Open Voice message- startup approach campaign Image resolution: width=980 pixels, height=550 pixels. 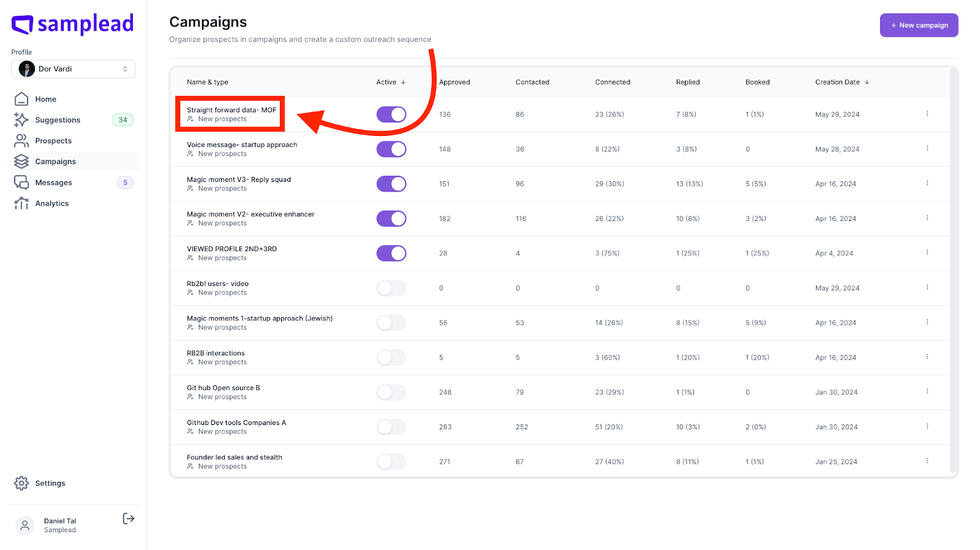tap(242, 145)
